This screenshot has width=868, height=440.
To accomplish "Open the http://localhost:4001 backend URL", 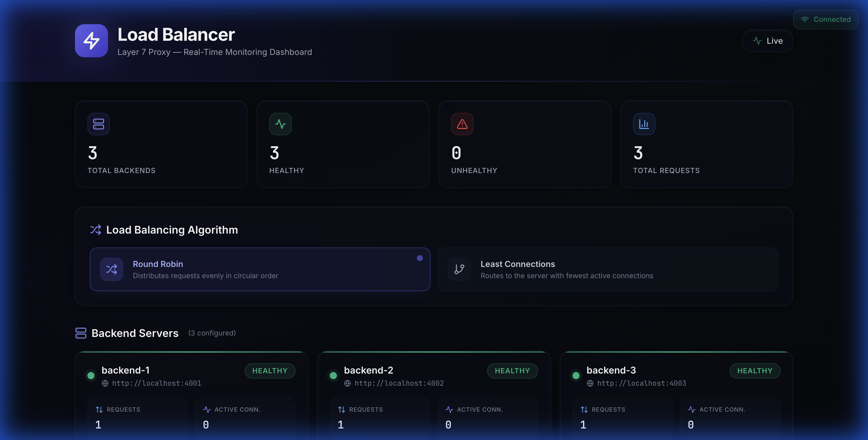I will click(x=156, y=383).
